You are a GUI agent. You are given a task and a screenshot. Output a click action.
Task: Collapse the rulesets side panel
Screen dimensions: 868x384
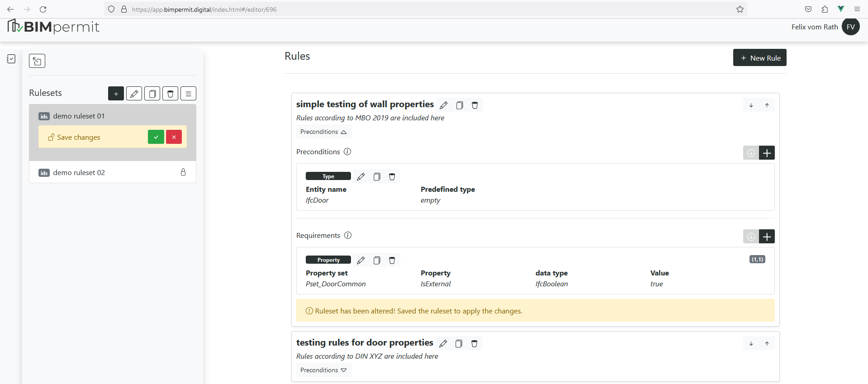[37, 61]
